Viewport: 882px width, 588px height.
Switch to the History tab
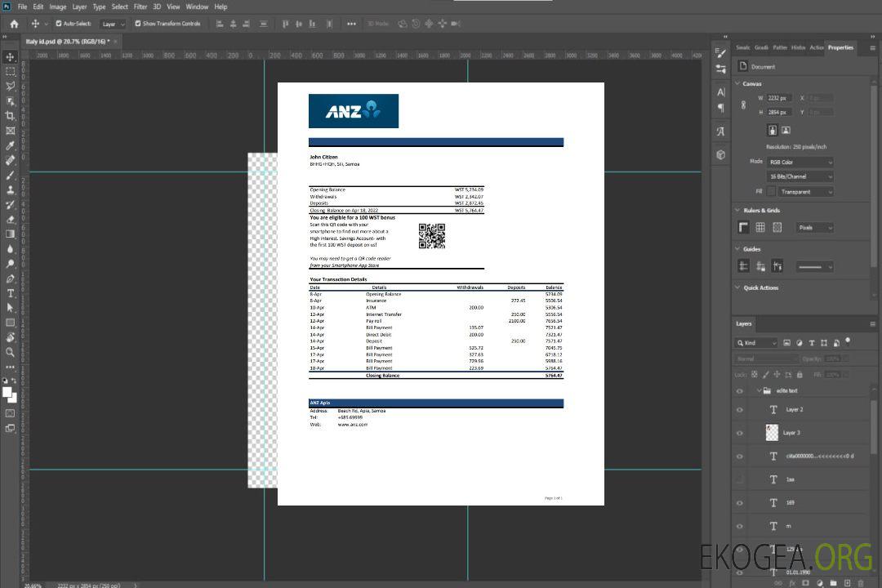point(798,48)
